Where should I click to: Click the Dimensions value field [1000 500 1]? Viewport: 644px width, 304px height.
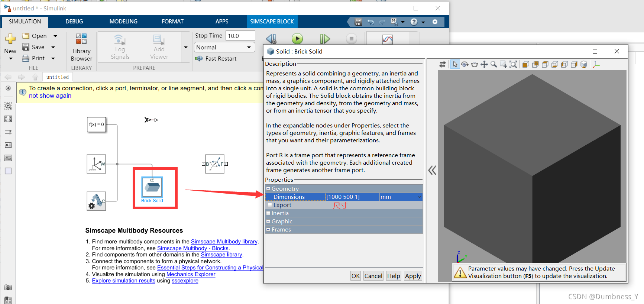[352, 197]
